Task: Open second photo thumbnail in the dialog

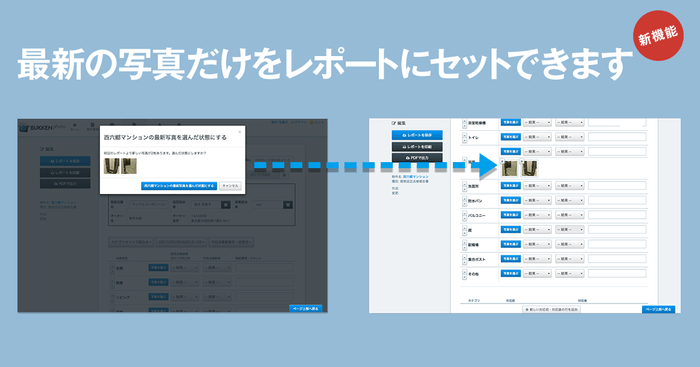Action: click(129, 166)
